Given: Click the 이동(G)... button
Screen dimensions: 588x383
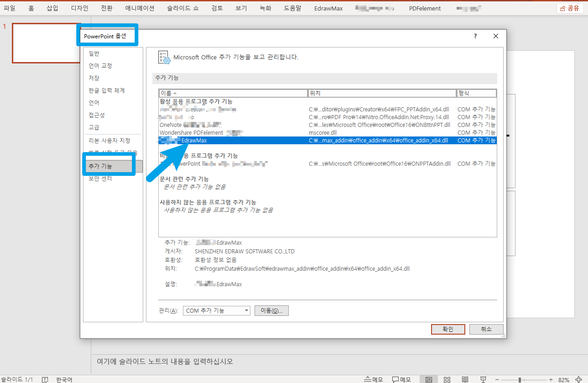Looking at the screenshot, I should (271, 310).
